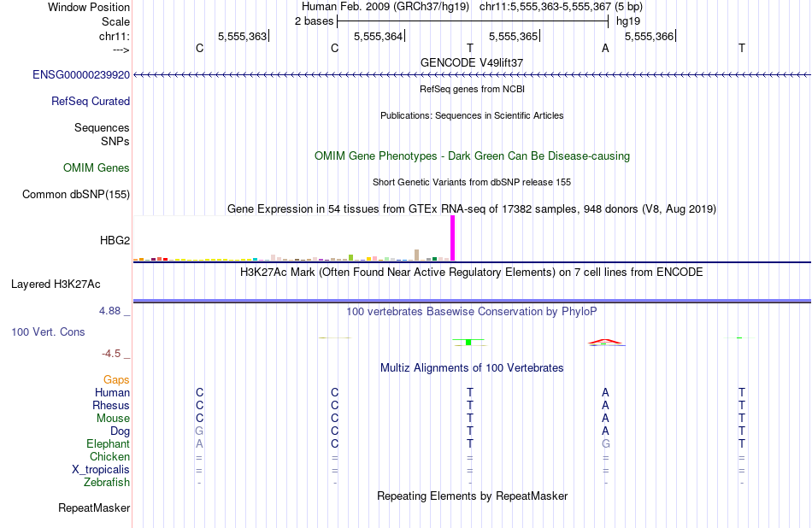The image size is (812, 528).
Task: Click the 5,555,364 coordinate on the ruler
Action: pos(378,36)
